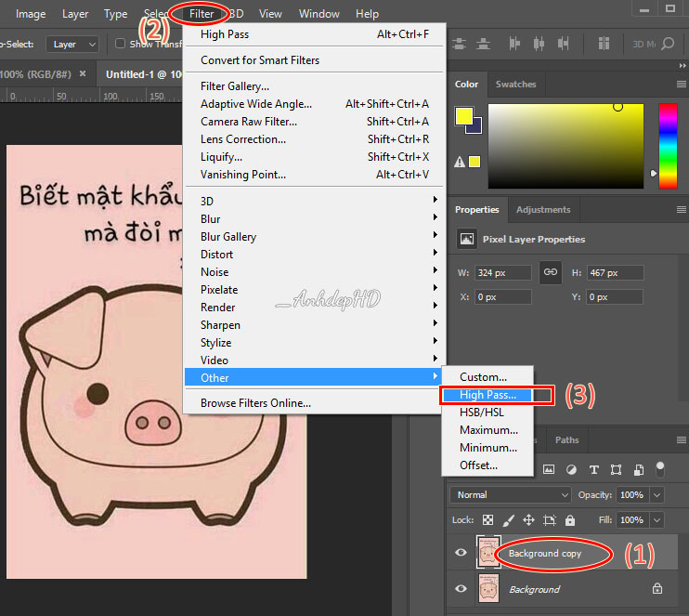The height and width of the screenshot is (616, 689).
Task: Choose Camera Raw Filter menu item
Action: coord(315,122)
